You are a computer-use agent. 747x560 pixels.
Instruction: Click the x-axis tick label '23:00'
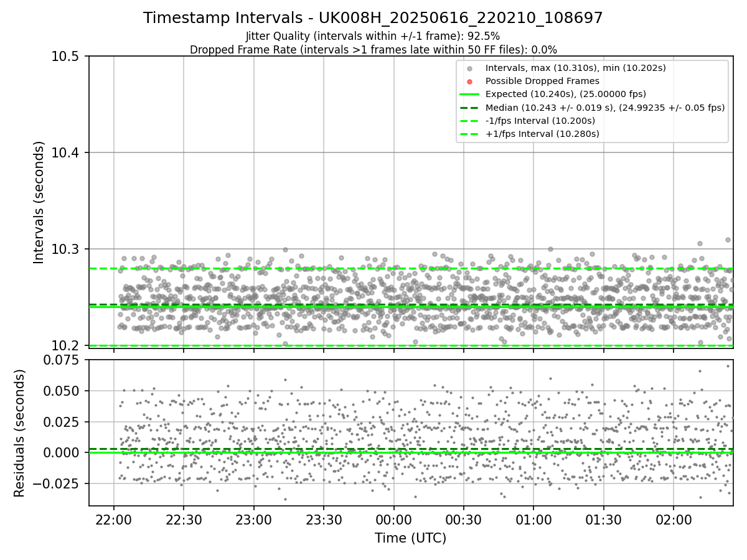coord(253,520)
